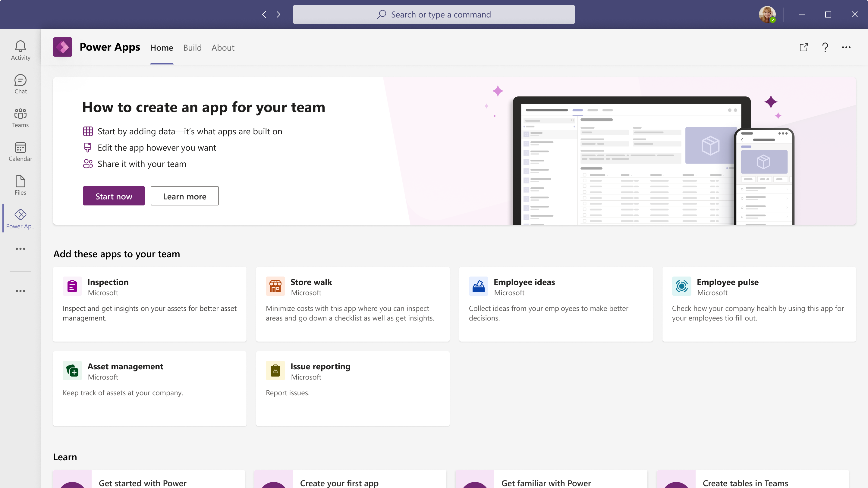Open Chat in the sidebar

pos(20,84)
